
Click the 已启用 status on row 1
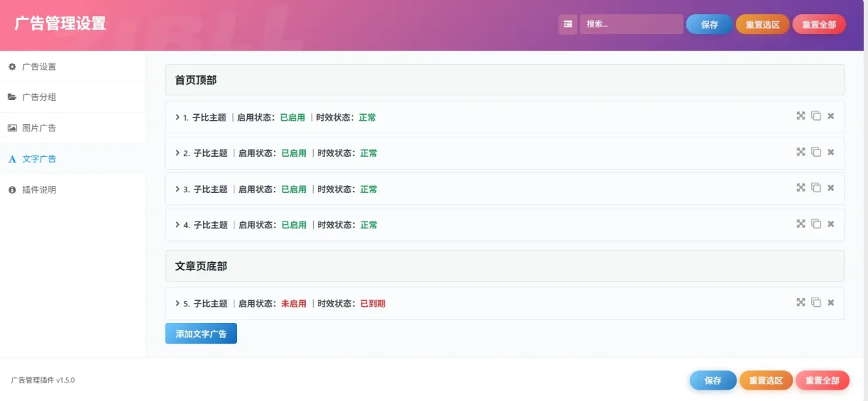292,117
